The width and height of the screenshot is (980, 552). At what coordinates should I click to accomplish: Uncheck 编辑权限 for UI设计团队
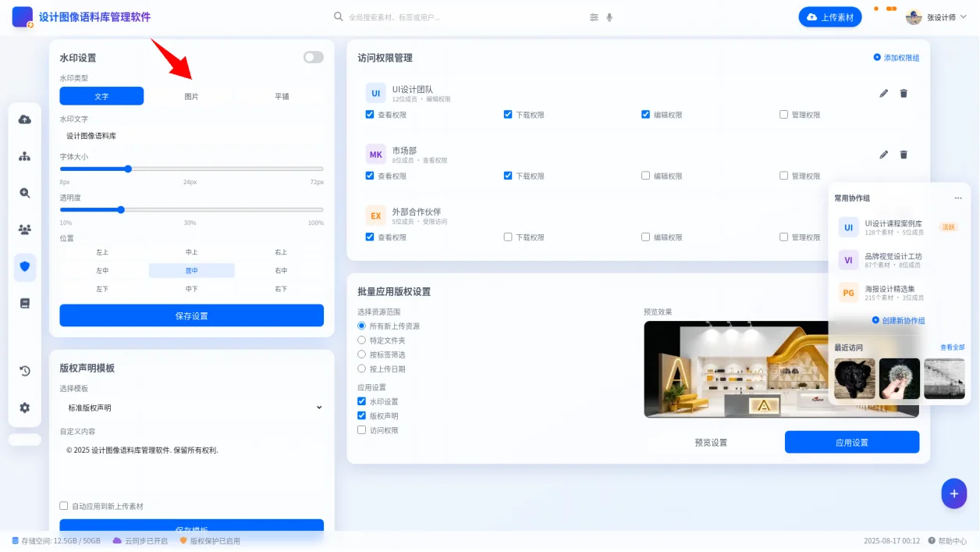click(x=646, y=114)
